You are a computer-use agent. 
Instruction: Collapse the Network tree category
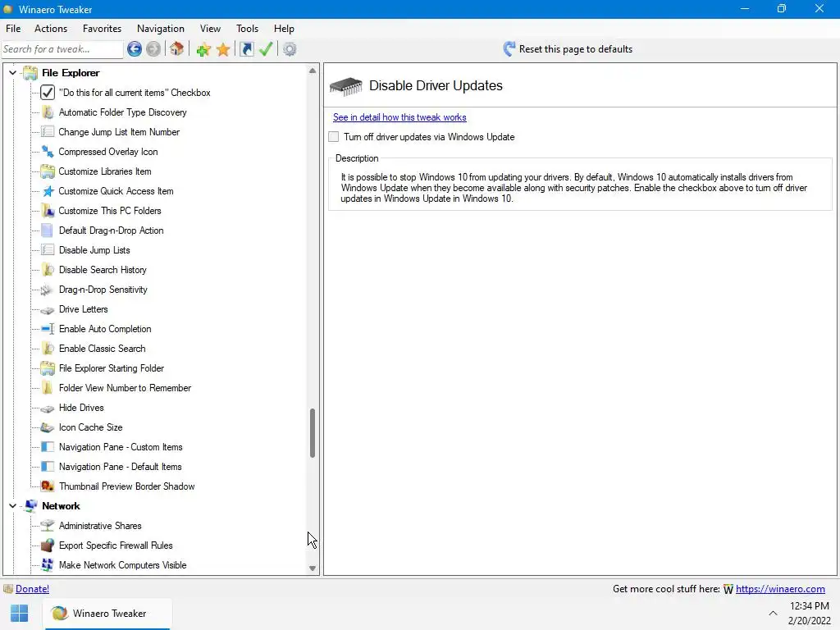12,505
